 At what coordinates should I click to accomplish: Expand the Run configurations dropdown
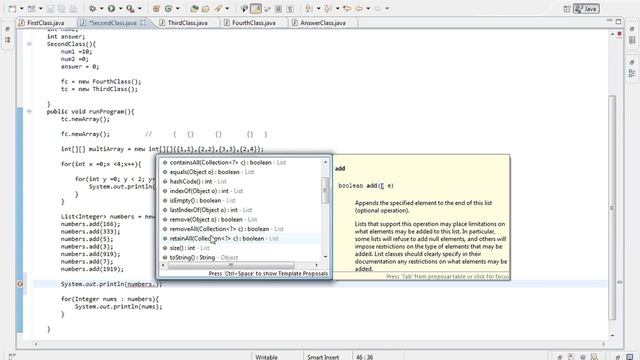[120, 9]
